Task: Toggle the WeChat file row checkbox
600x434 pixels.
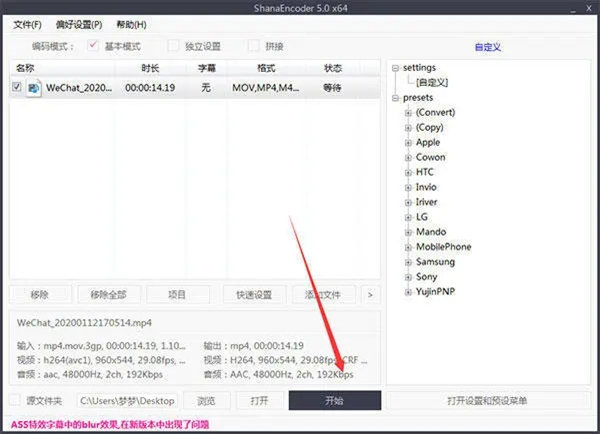Action: (x=17, y=88)
